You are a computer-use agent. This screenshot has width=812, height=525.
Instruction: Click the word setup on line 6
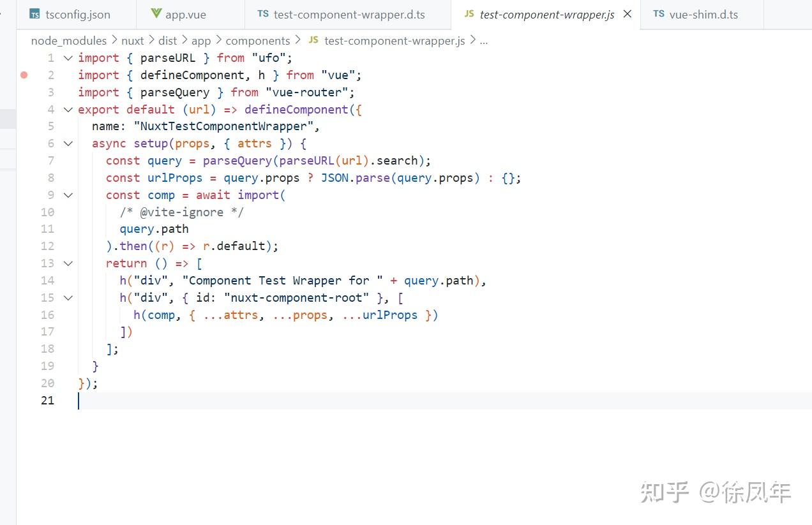tap(151, 144)
